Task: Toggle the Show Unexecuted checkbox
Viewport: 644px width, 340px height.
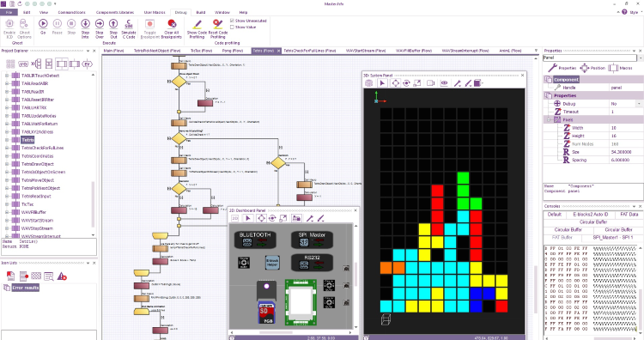Action: point(232,21)
